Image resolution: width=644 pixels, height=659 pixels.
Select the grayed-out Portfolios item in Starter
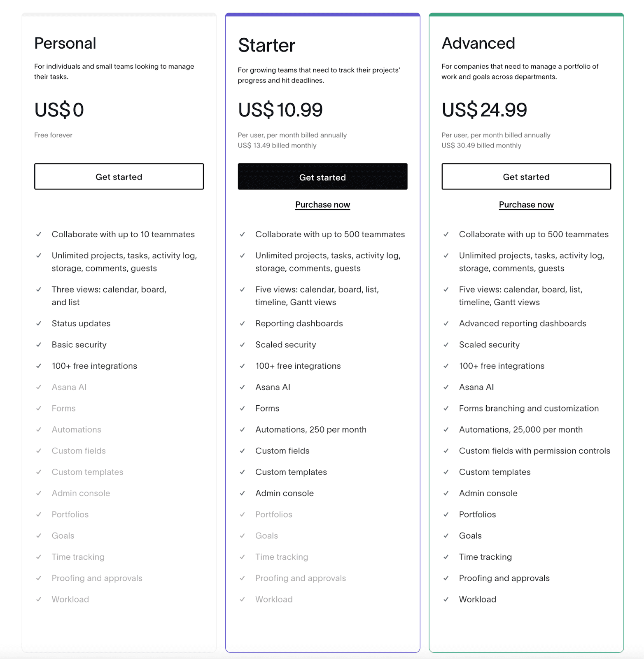[x=273, y=514]
